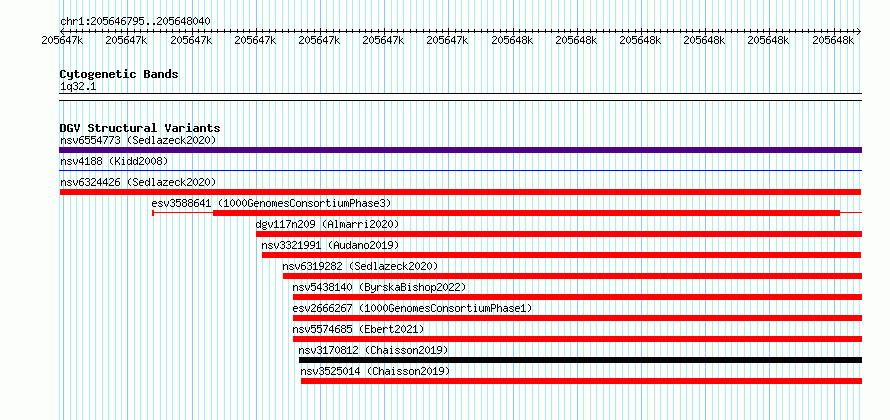
Task: Open nsv6324426 (Sedlazeck2020) variant label
Action: tap(138, 182)
